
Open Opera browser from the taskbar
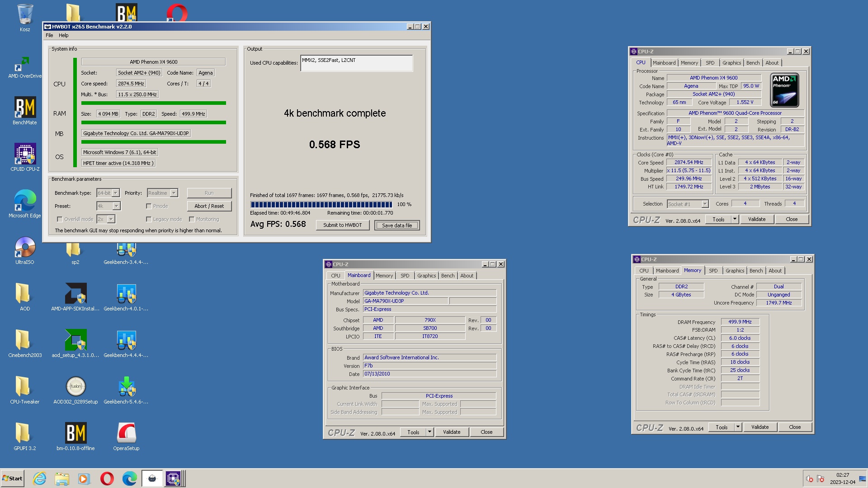coord(107,479)
